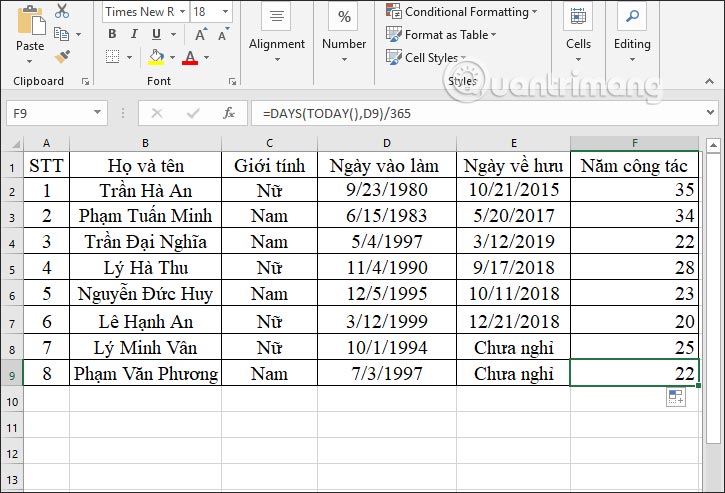Image resolution: width=725 pixels, height=493 pixels.
Task: Cancel formula entry with X icon
Action: point(157,113)
